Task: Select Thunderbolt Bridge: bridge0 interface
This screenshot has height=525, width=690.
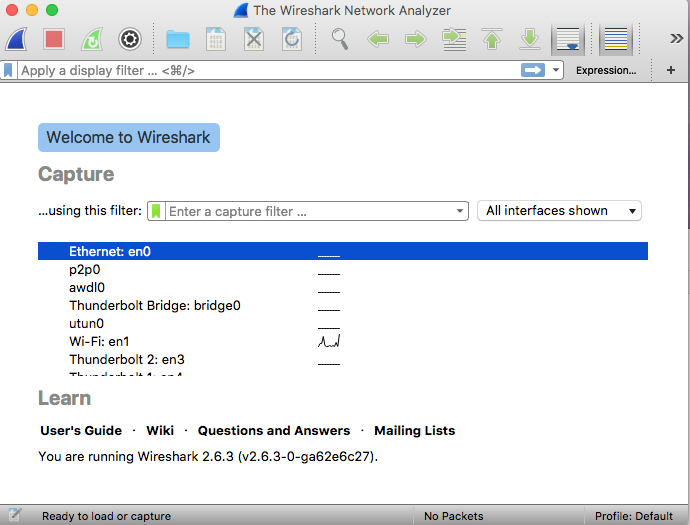Action: 343,305
